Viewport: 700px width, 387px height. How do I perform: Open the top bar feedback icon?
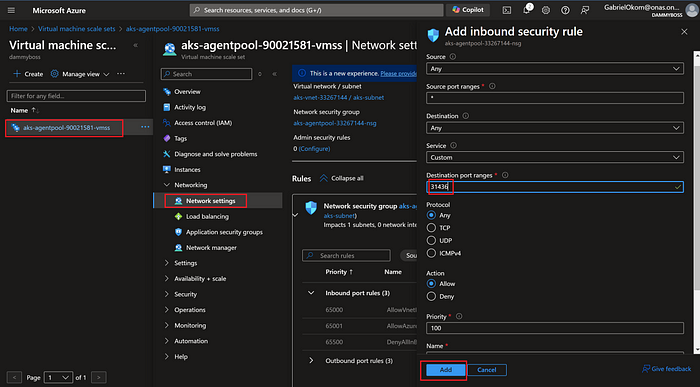pos(585,10)
